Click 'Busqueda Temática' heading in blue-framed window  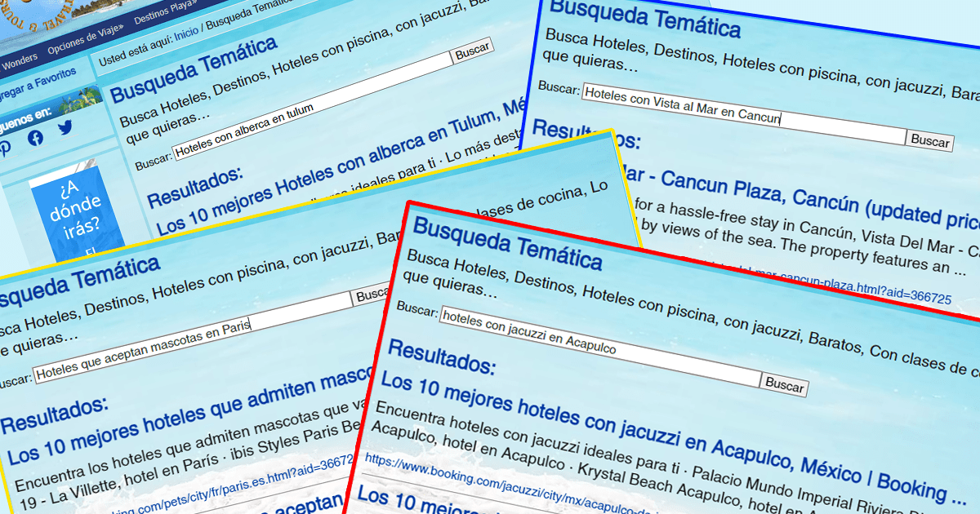pos(644,19)
